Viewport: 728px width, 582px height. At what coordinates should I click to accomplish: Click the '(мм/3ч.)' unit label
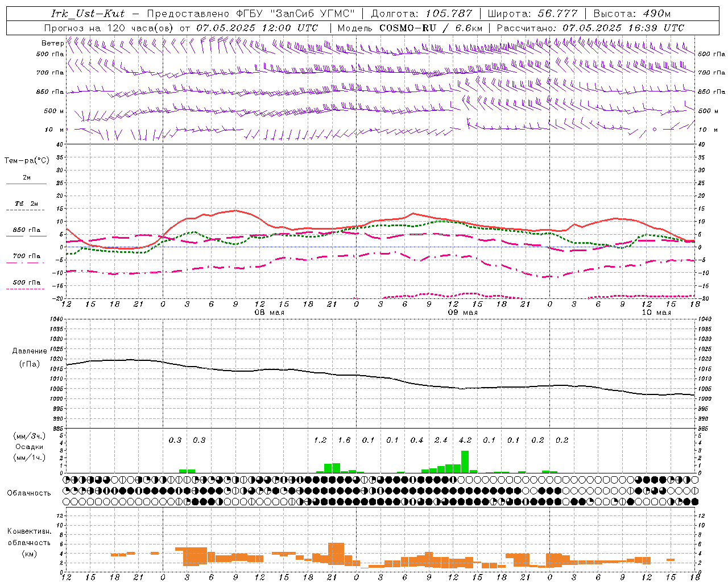pyautogui.click(x=30, y=436)
